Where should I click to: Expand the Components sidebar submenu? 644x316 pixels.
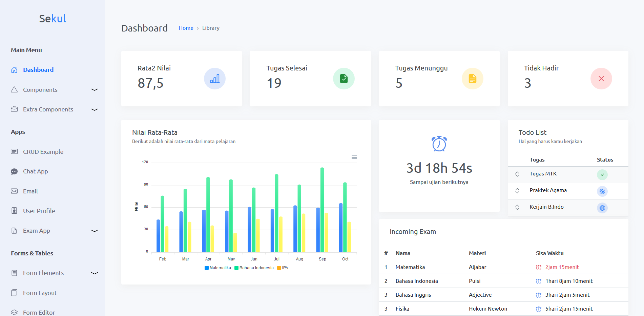95,90
